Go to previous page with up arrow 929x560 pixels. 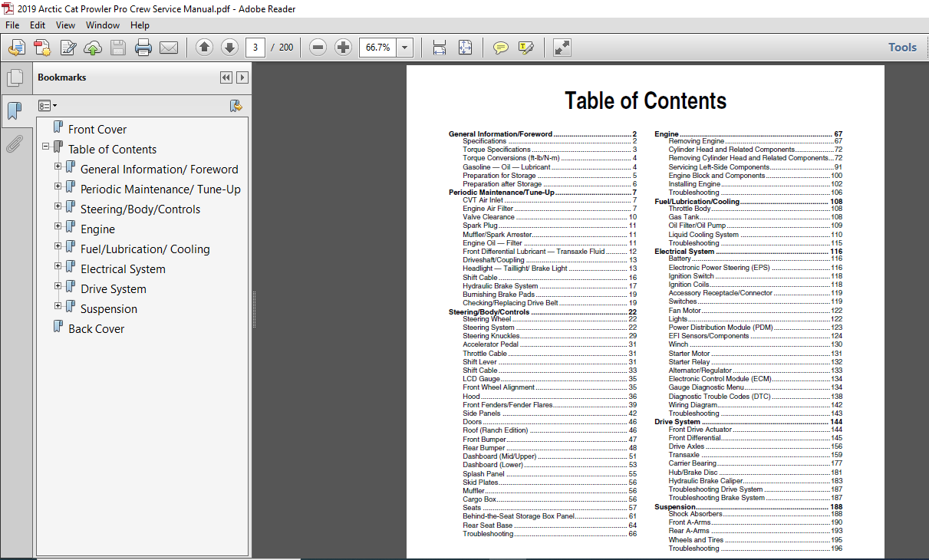(x=204, y=48)
